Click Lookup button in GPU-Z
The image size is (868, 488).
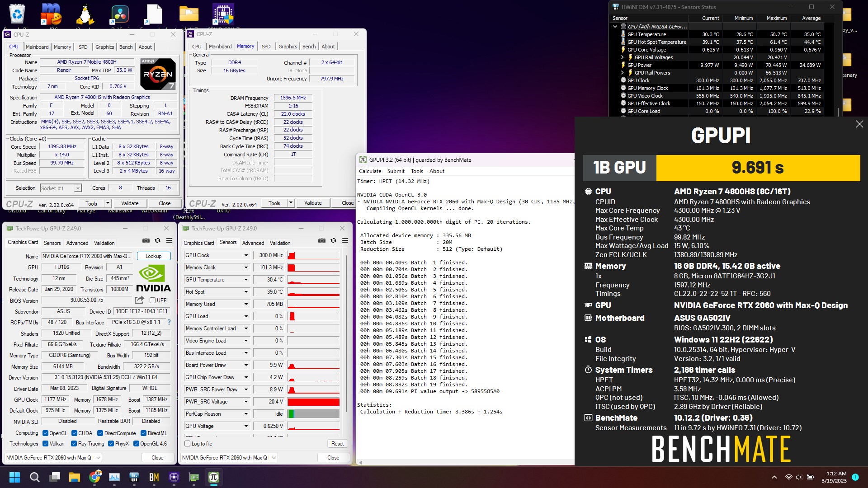tap(154, 256)
